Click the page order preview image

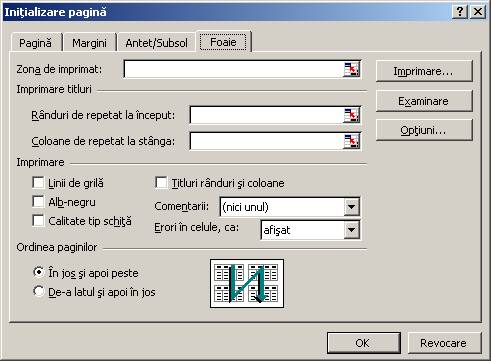[x=247, y=284]
